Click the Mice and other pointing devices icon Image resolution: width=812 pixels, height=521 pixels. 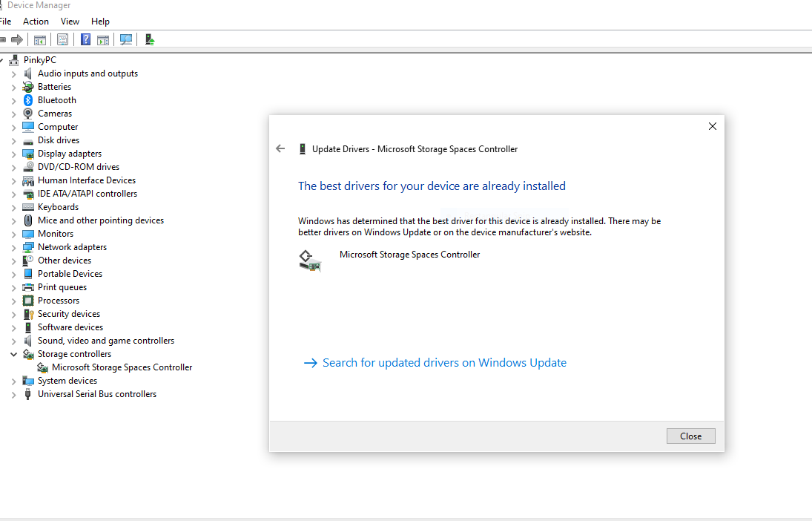(28, 220)
